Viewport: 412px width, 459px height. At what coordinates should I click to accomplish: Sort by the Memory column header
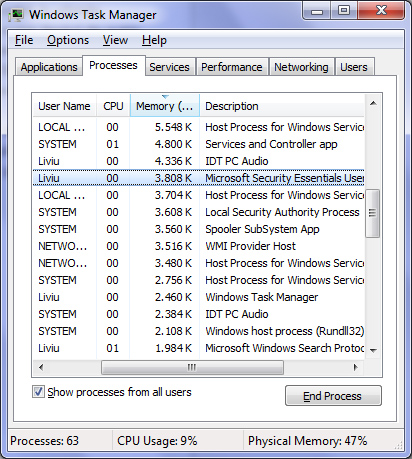coord(165,106)
